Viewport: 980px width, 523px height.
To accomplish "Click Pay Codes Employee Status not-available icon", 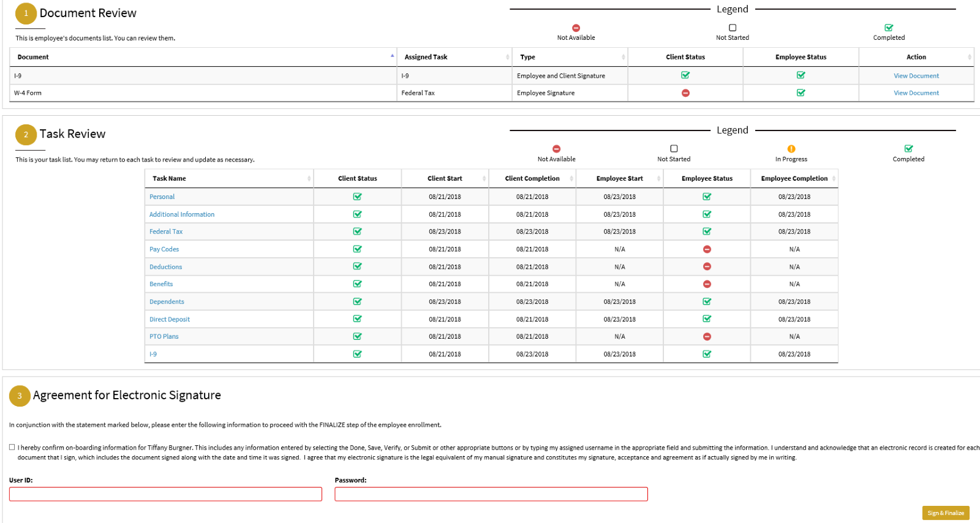I will pyautogui.click(x=707, y=249).
